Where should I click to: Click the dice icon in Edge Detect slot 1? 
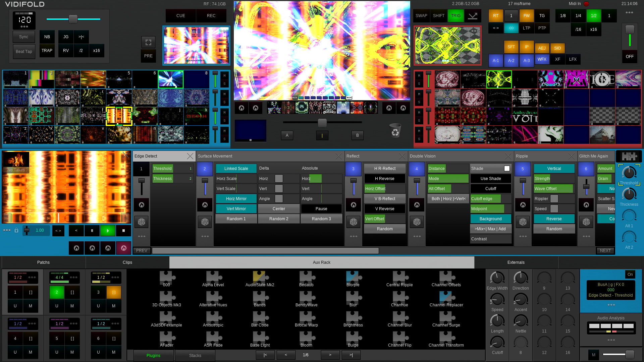[x=142, y=222]
